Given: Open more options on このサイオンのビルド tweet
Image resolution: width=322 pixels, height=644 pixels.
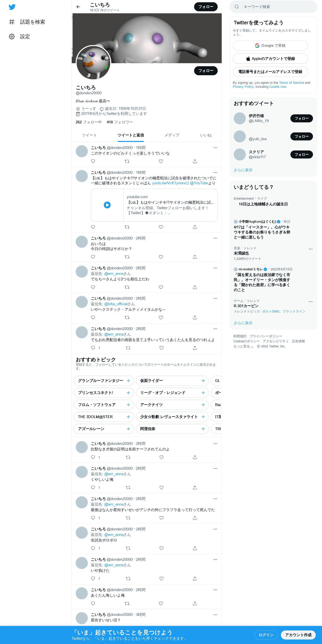Looking at the screenshot, I should [x=215, y=148].
